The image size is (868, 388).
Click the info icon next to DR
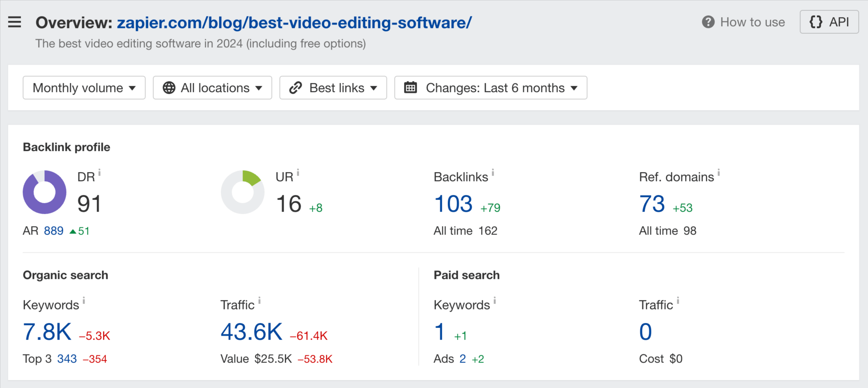[x=99, y=172]
